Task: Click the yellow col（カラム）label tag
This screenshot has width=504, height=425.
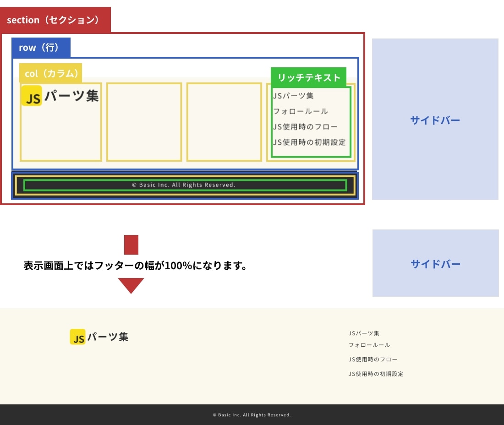Action: click(x=51, y=73)
